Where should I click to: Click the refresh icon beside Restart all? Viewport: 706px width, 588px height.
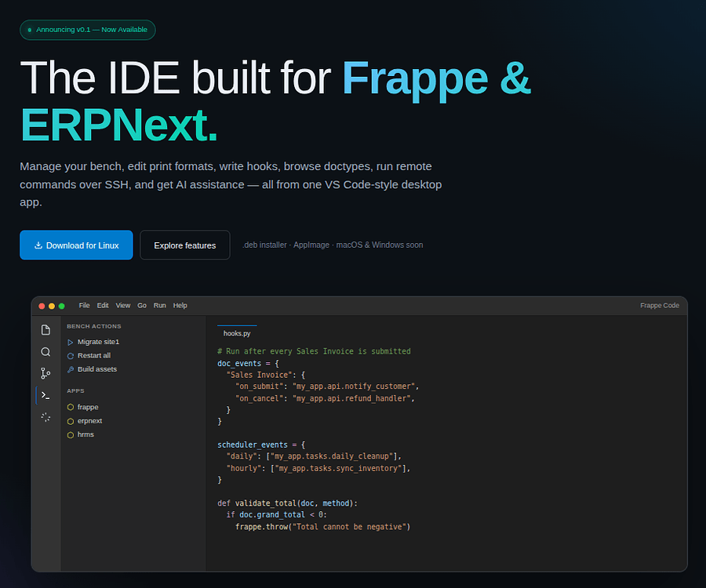tap(71, 356)
